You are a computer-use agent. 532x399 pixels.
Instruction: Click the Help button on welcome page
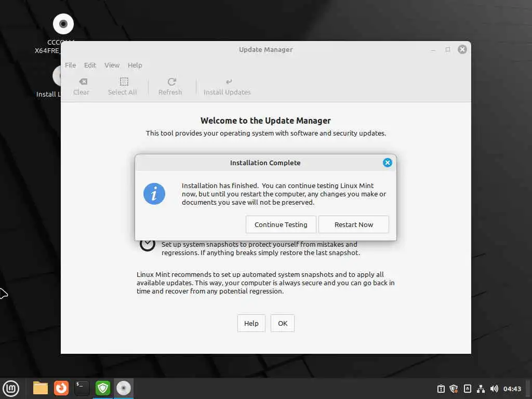(x=251, y=323)
